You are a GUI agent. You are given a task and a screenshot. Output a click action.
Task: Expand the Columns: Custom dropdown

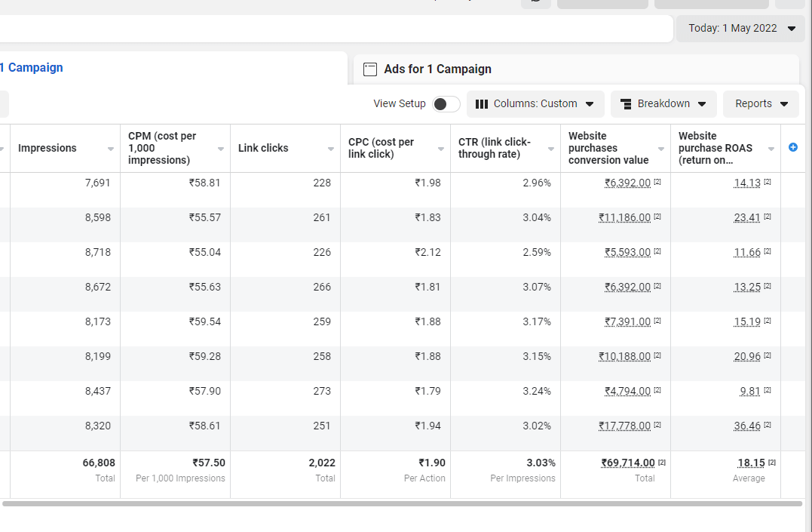point(535,104)
